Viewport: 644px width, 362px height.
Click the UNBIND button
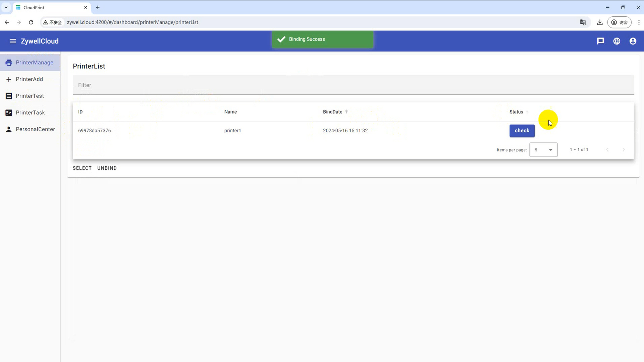[x=107, y=168]
